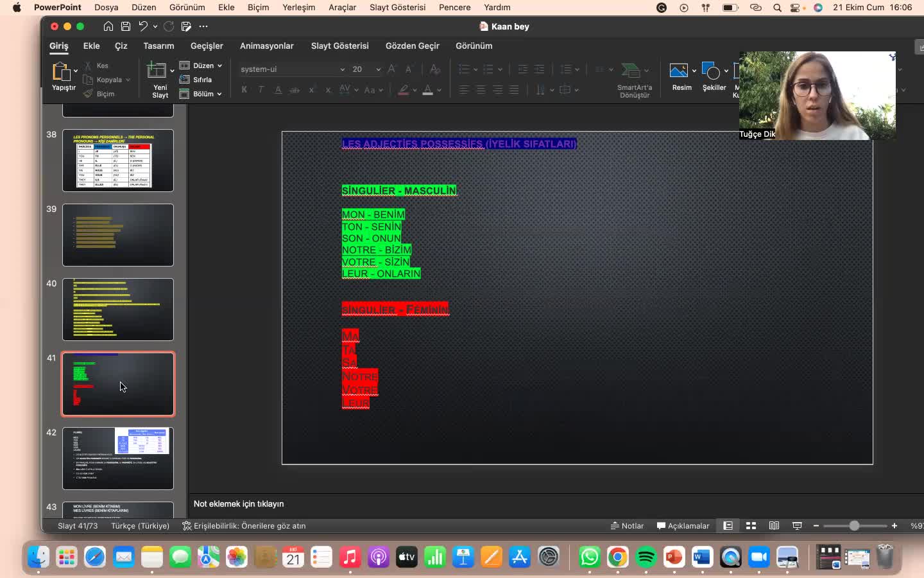Open Biçim menu in menu bar
Screen dimensions: 924x578
pos(259,8)
